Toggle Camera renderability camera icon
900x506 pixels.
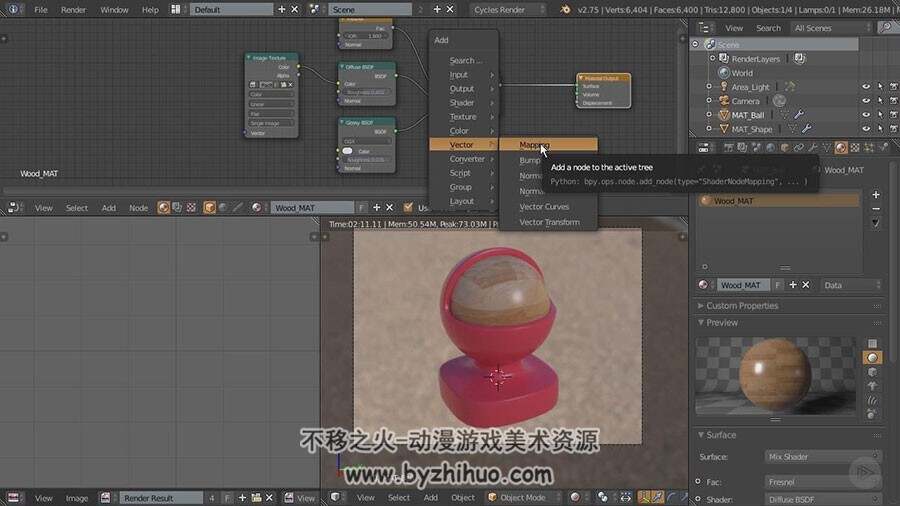click(894, 100)
